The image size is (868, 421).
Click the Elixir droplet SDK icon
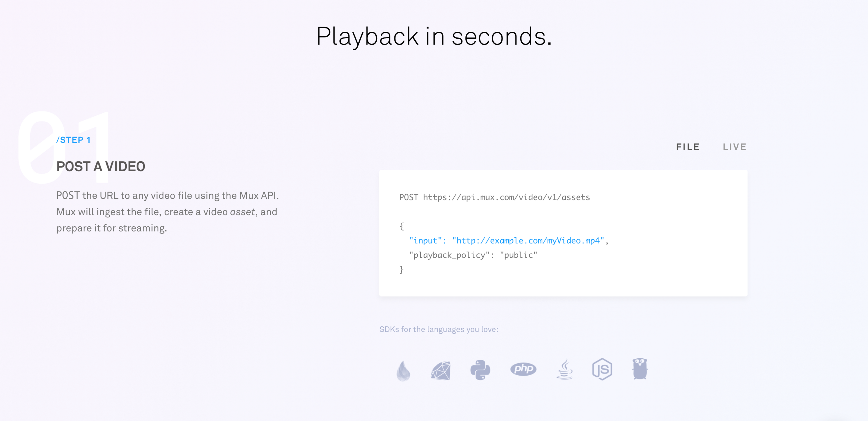(403, 370)
